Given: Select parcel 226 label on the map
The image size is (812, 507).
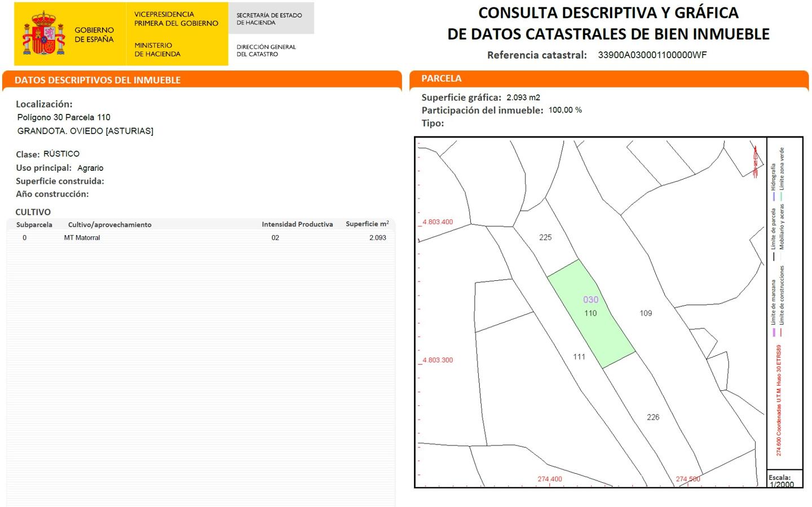Looking at the screenshot, I should (653, 417).
